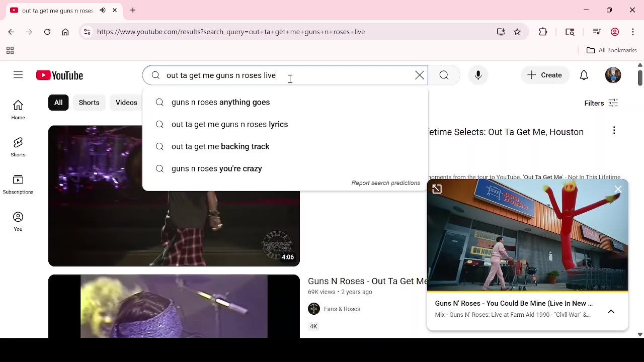This screenshot has width=644, height=362.
Task: Open All Bookmarks folder
Action: [x=612, y=50]
